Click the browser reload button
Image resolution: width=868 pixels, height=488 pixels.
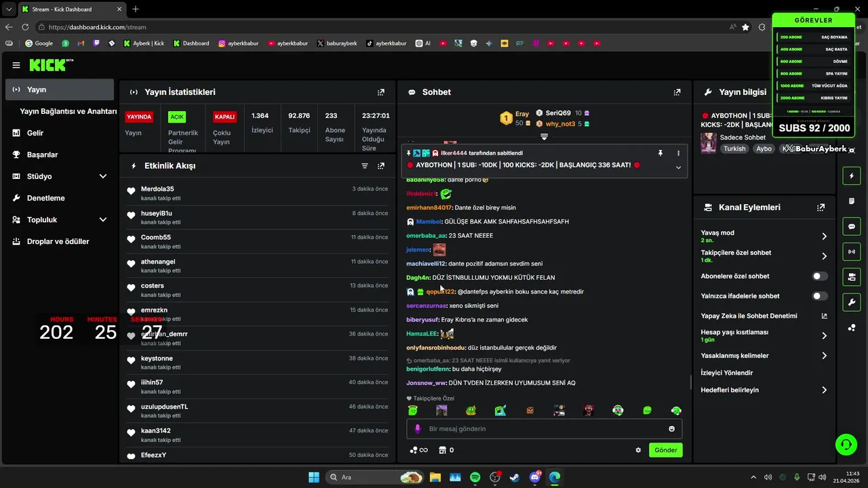pos(25,27)
